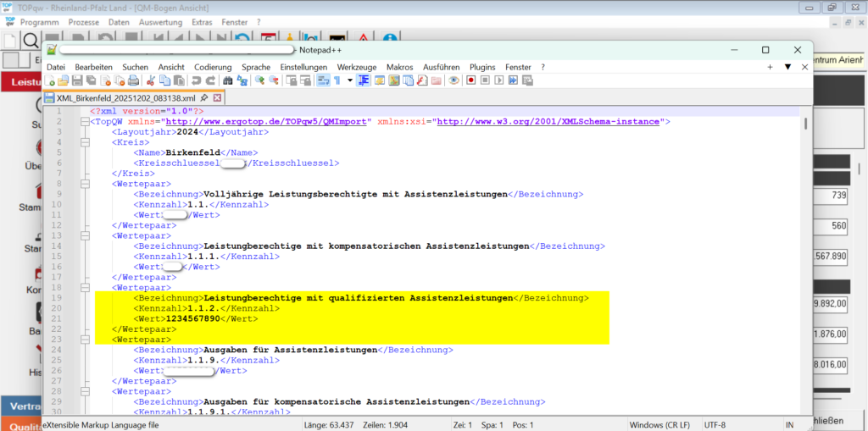Toggle word wrap in the toolbar
868x431 pixels.
point(322,80)
